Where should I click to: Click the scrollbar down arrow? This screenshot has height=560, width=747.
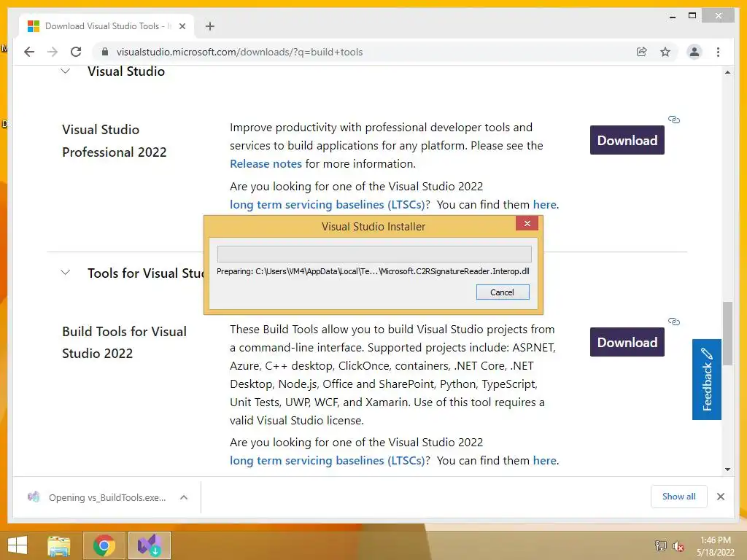click(x=727, y=470)
